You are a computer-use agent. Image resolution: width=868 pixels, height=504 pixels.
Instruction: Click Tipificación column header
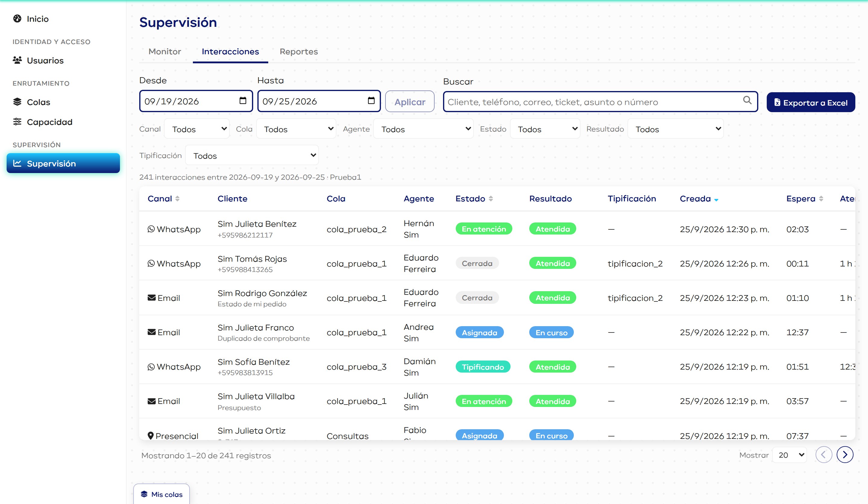click(632, 199)
